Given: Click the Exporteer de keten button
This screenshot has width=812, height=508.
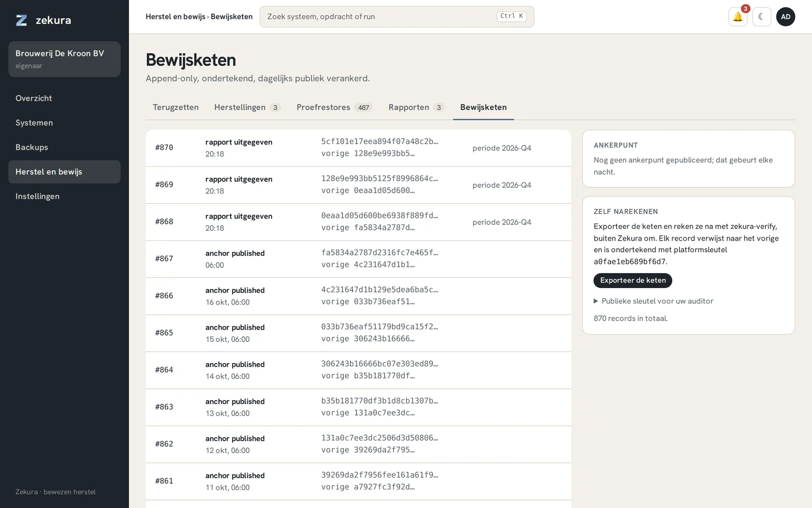Looking at the screenshot, I should [x=632, y=280].
